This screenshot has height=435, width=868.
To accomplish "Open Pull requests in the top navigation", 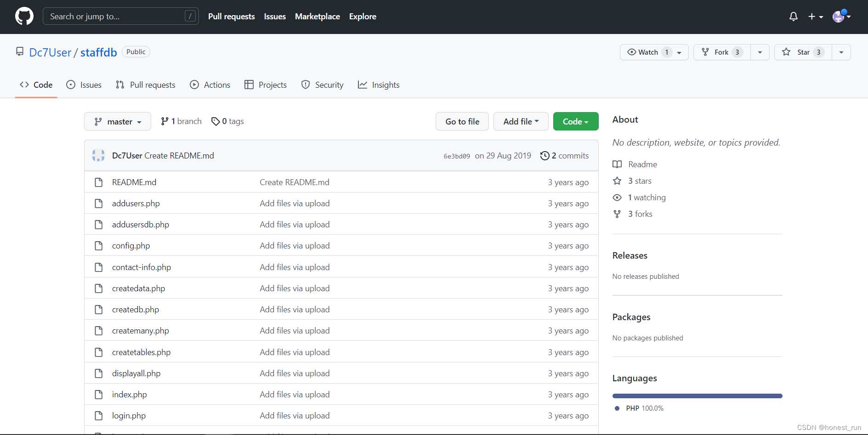I will tap(232, 17).
